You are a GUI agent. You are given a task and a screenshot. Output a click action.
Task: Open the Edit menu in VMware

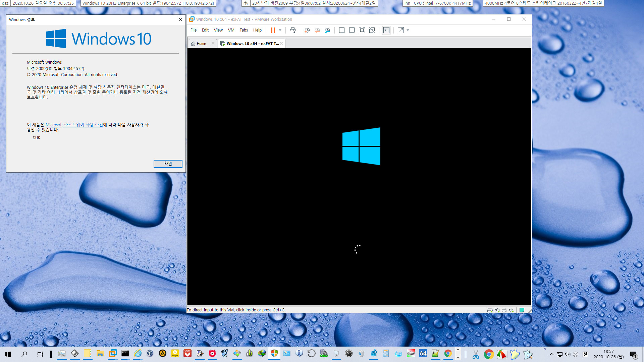pyautogui.click(x=205, y=30)
